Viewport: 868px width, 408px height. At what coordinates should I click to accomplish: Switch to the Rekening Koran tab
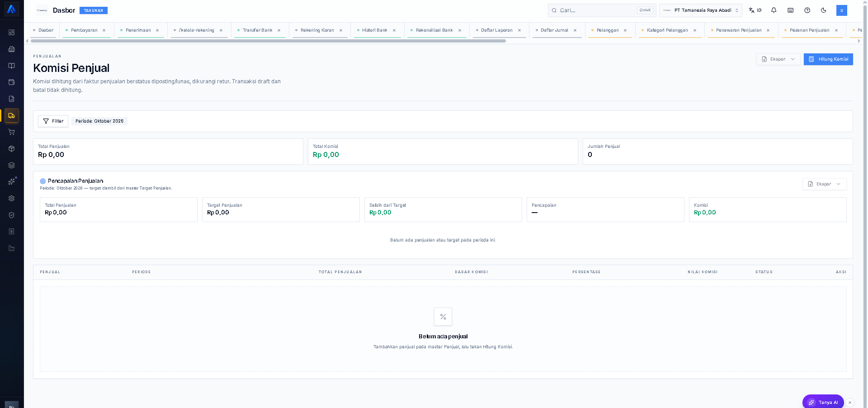(x=317, y=30)
